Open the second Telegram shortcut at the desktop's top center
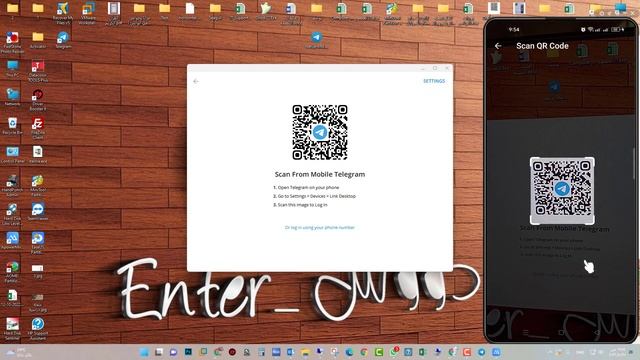Viewport: 640px width, 360px height. 316,40
